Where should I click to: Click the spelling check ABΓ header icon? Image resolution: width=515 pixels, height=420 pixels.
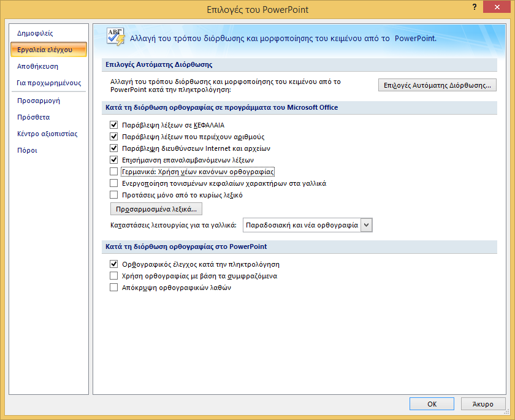[116, 37]
